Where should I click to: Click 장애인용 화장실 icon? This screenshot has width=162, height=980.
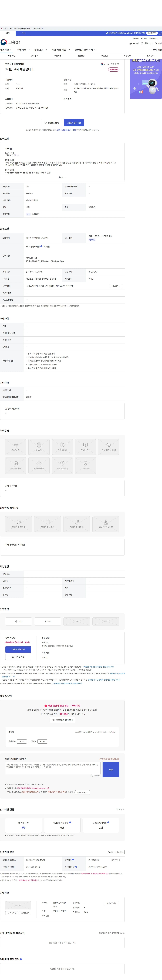tap(77, 524)
